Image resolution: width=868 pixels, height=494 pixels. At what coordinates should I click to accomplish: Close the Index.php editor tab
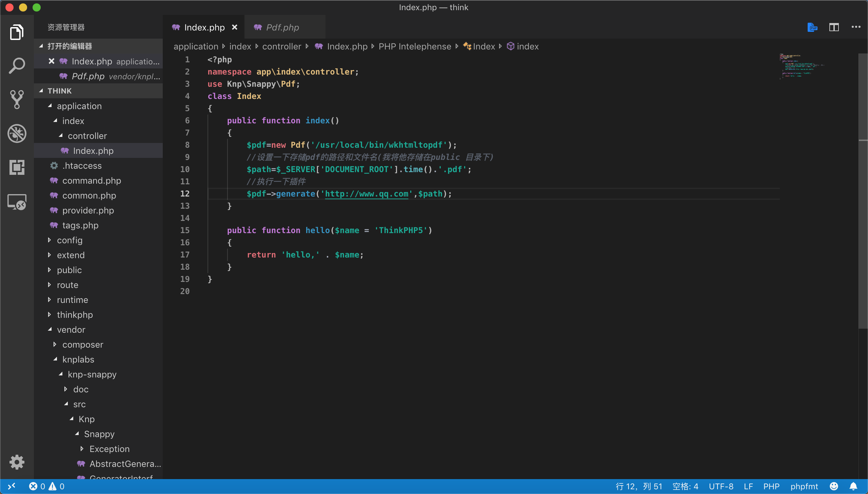tap(235, 27)
